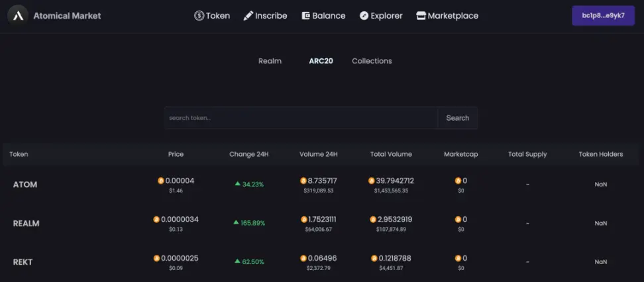Focus the search token input field

(301, 118)
